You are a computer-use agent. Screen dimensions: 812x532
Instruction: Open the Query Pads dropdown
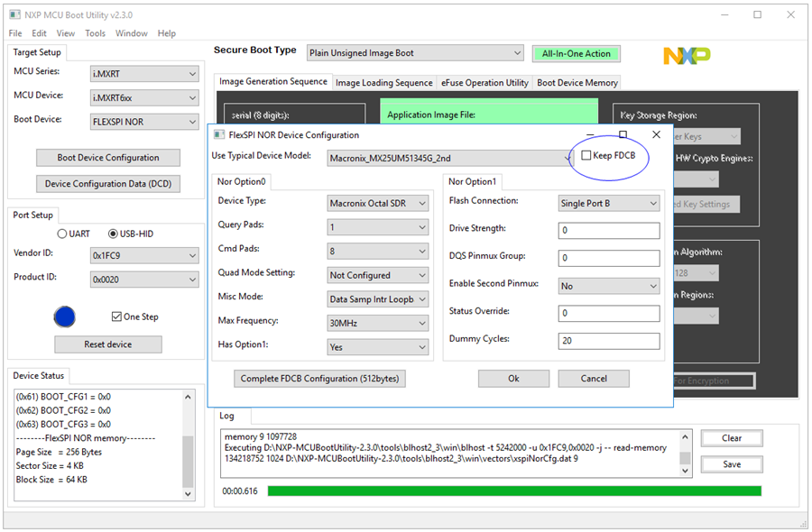point(377,227)
